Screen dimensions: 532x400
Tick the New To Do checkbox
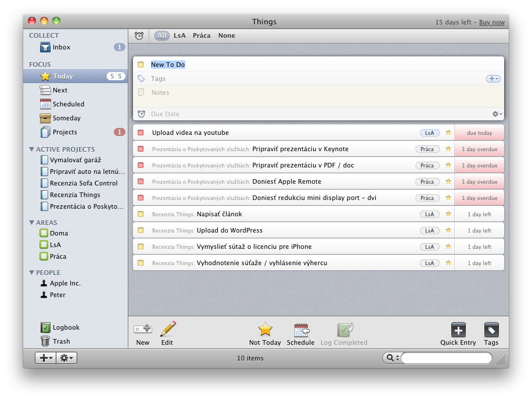pyautogui.click(x=141, y=65)
